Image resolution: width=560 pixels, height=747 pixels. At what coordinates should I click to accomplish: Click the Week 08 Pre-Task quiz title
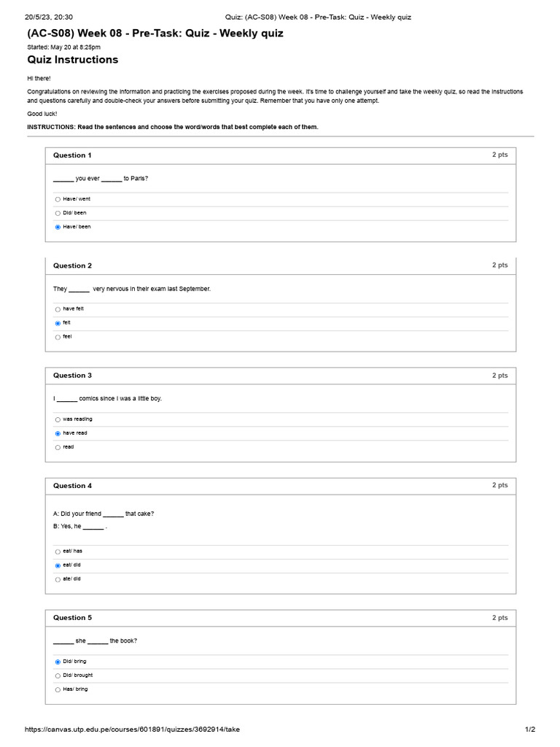[x=155, y=34]
